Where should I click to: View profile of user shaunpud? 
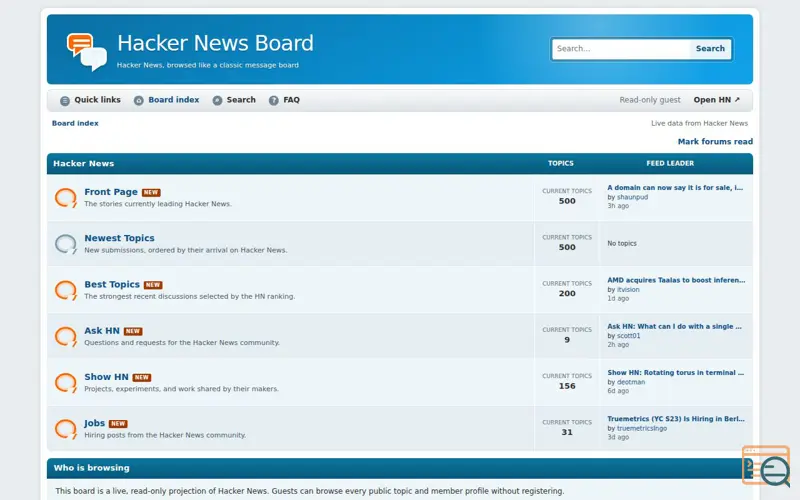(x=632, y=197)
